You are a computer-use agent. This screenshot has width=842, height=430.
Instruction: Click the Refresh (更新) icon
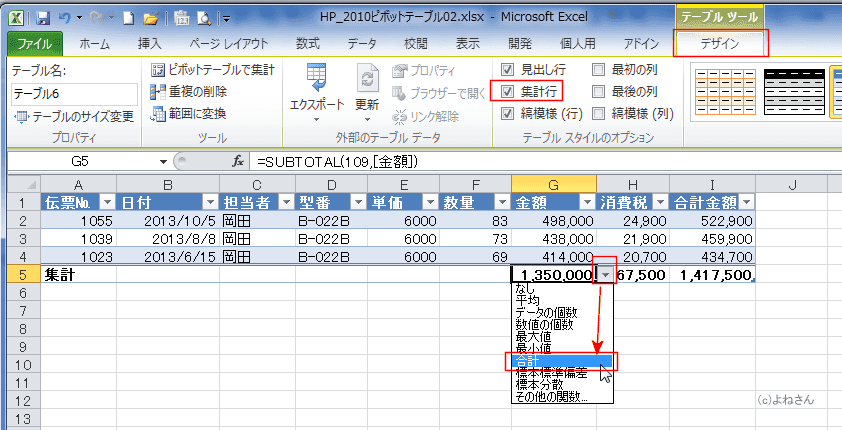coord(367,80)
